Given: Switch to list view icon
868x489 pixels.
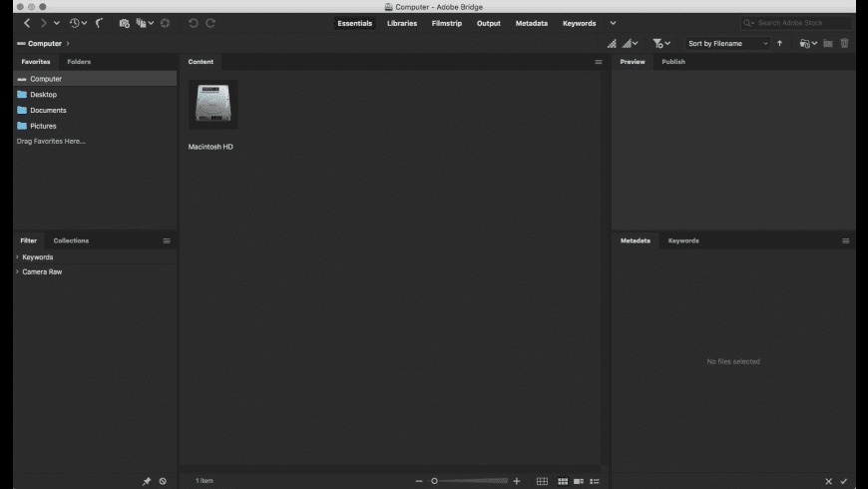Looking at the screenshot, I should coord(595,481).
